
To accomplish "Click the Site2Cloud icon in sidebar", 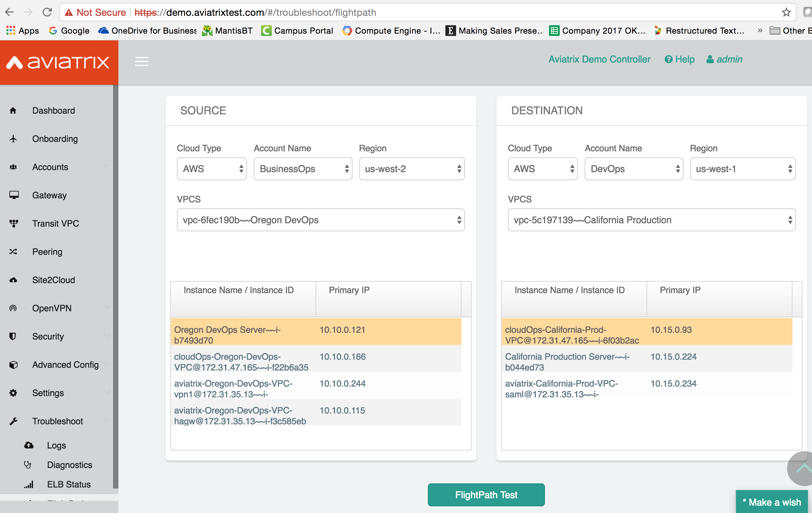I will coord(14,280).
